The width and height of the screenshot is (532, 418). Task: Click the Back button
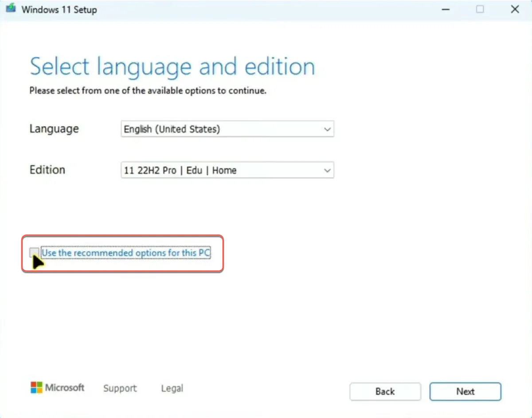pyautogui.click(x=385, y=391)
